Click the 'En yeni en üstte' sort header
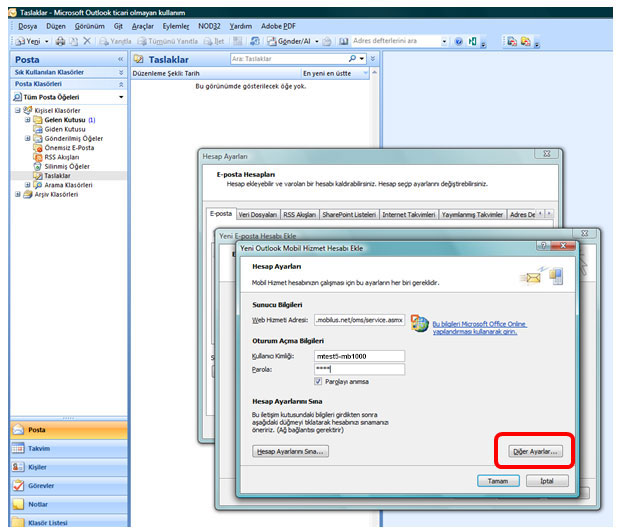The image size is (618, 532). (x=335, y=74)
